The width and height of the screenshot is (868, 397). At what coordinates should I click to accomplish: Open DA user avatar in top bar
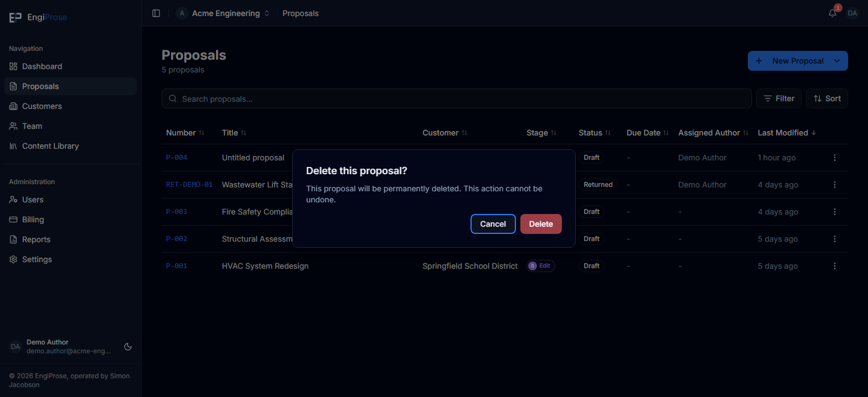click(852, 13)
